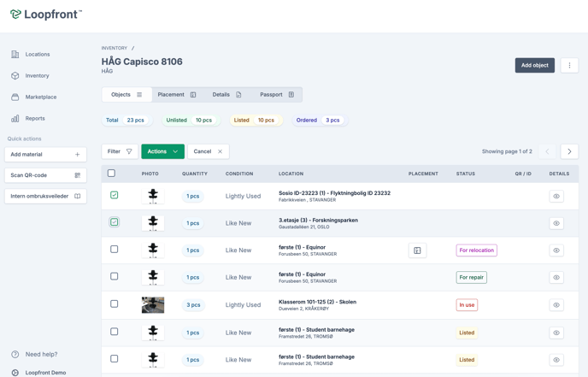Viewport: 588px width, 377px height.
Task: Check the For relocation row checkbox
Action: point(114,249)
